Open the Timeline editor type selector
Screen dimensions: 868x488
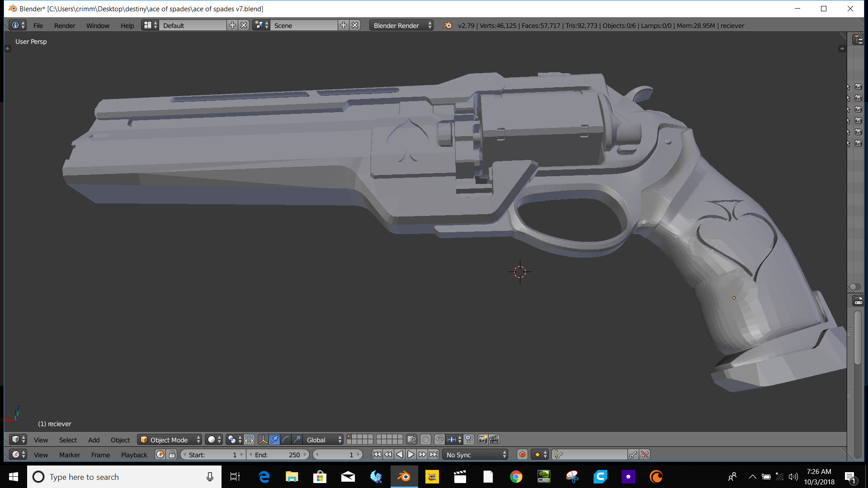pos(18,455)
